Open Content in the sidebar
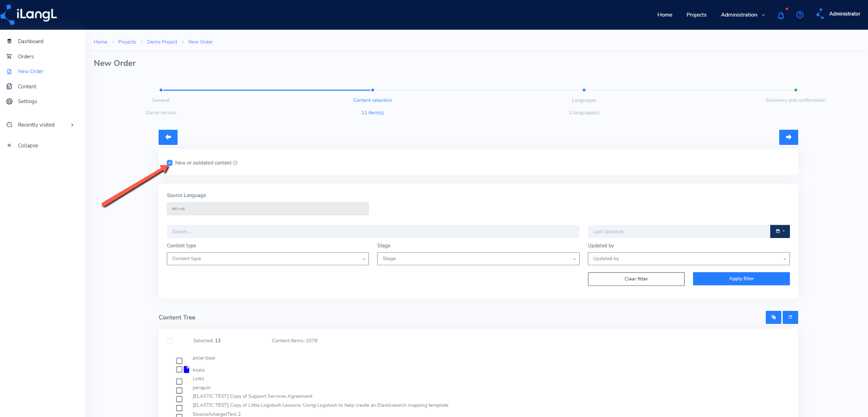Viewport: 868px width, 417px height. [27, 87]
